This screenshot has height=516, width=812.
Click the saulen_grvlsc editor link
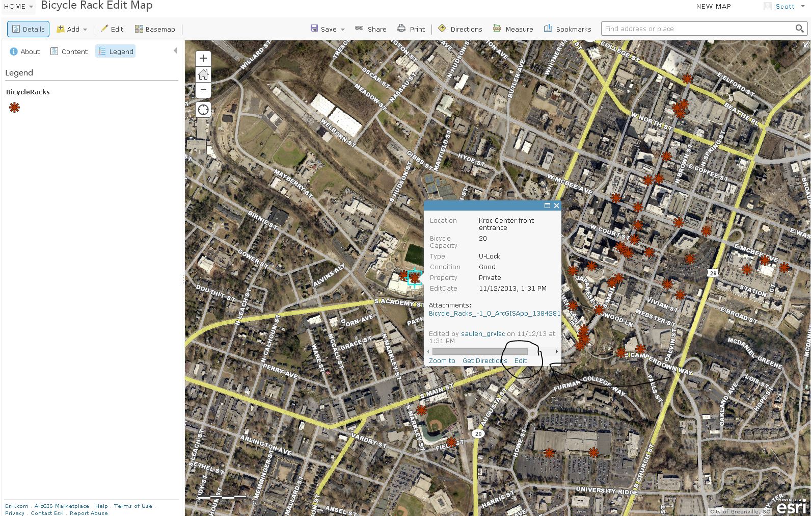483,333
